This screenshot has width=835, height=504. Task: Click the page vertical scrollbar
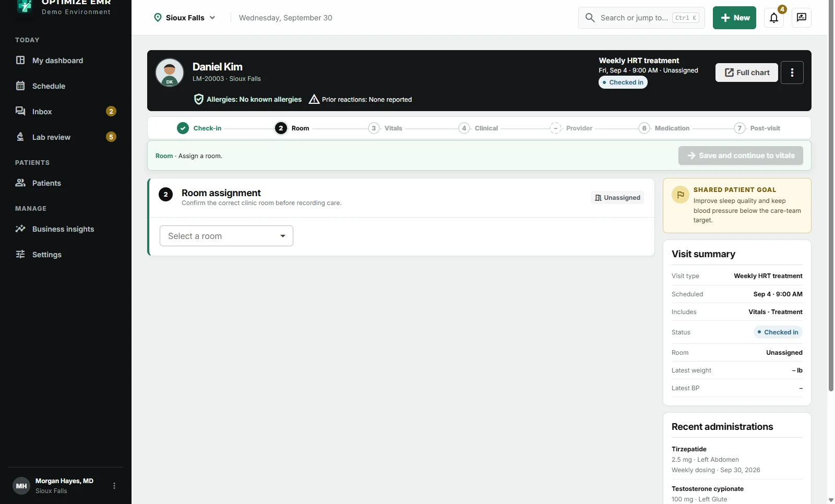point(831,196)
